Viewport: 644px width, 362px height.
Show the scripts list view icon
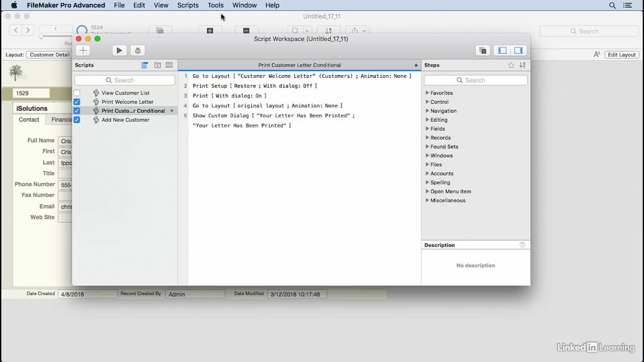coord(145,65)
